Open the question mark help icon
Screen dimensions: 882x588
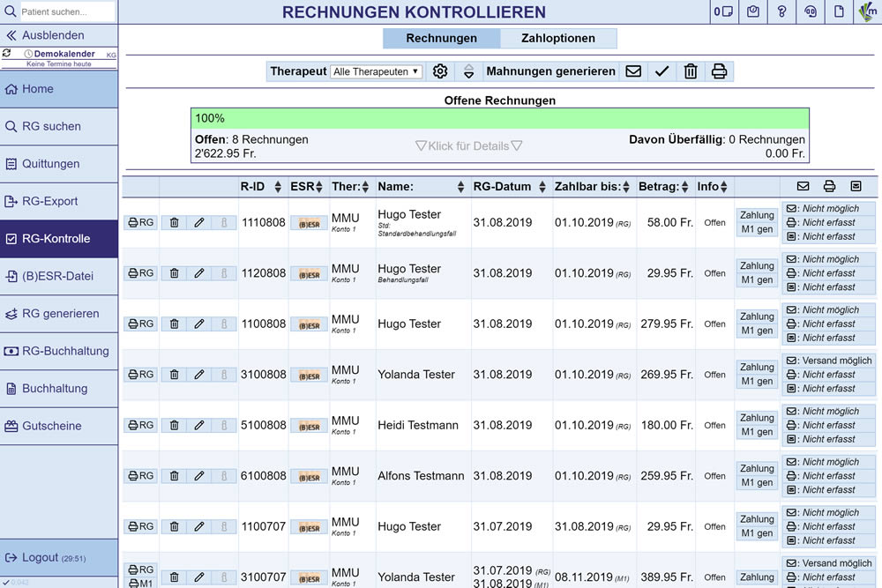coord(781,11)
